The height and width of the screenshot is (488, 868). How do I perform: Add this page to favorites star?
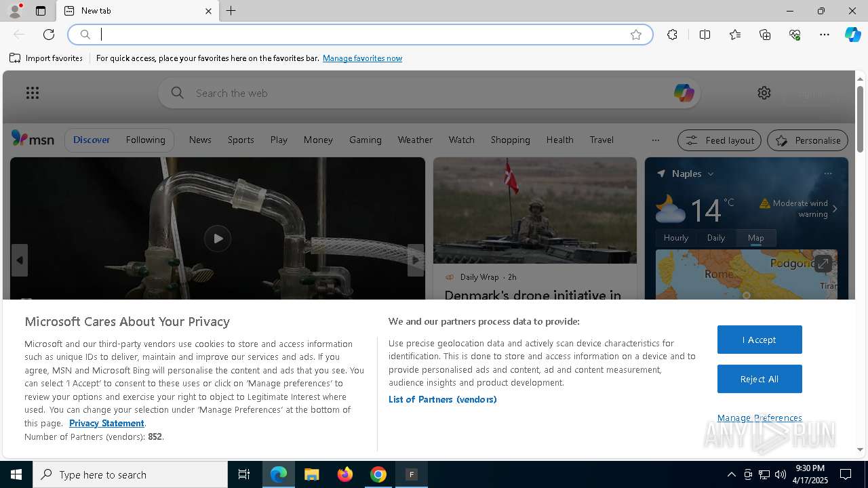[x=636, y=35]
